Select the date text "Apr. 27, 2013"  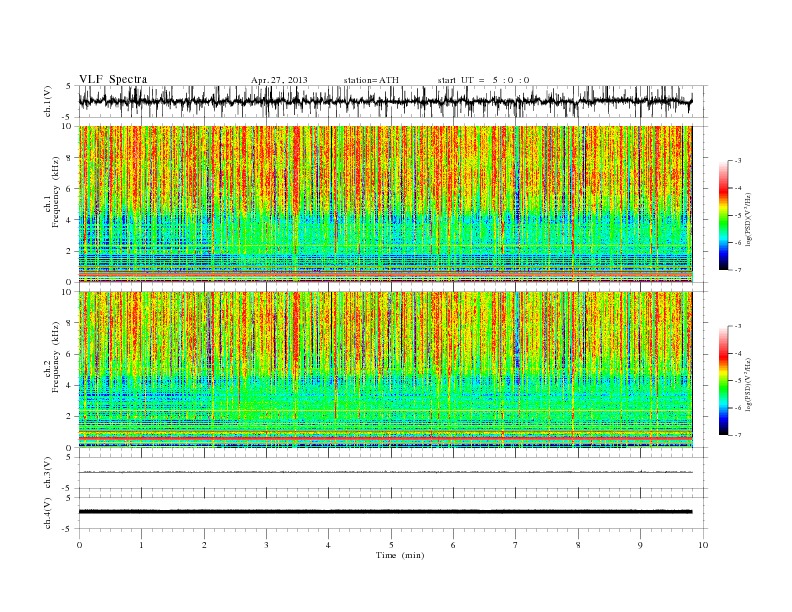click(279, 80)
